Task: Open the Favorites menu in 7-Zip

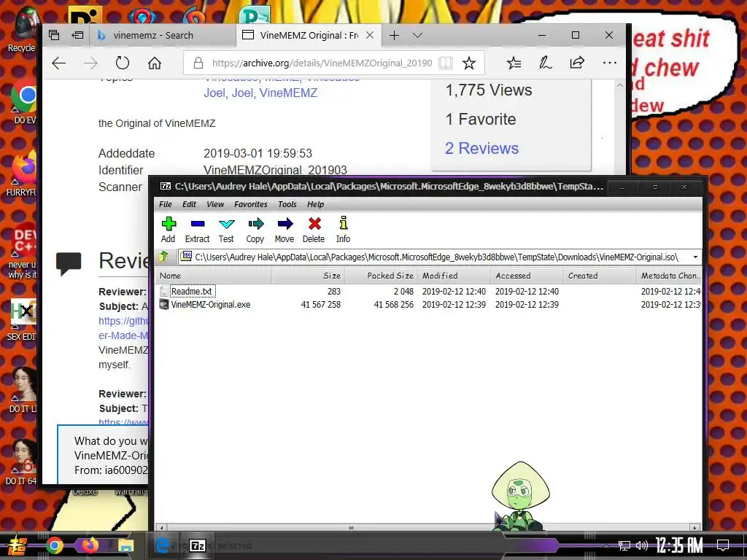Action: point(251,204)
